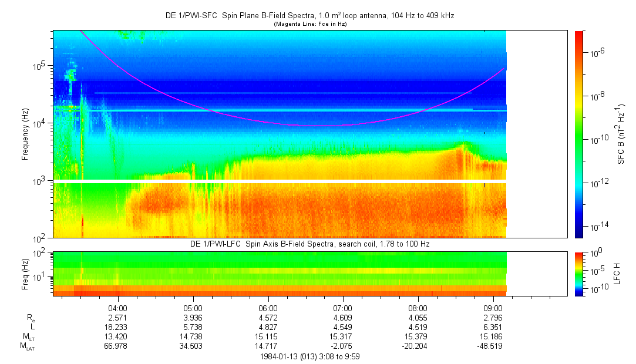This screenshot has height=364, width=636.
Task: Click the DE 1/PWI-SFC plot title
Action: click(309, 16)
